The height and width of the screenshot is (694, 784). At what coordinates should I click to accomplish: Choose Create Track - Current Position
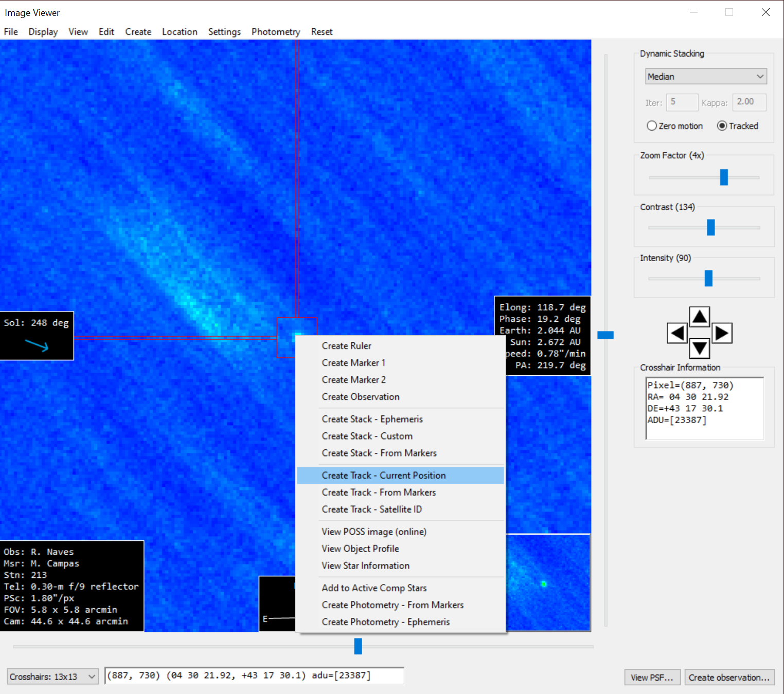[383, 476]
